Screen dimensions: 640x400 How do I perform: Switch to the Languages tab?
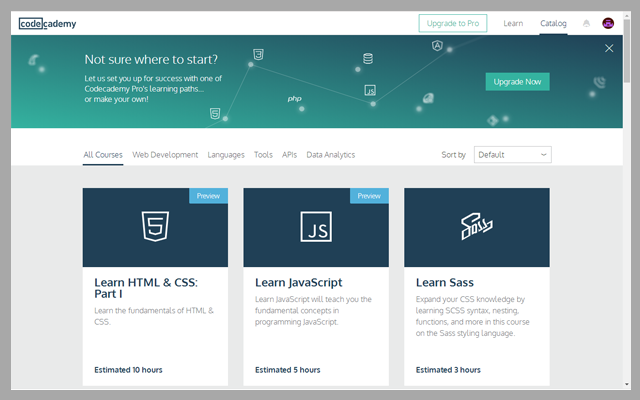click(226, 155)
